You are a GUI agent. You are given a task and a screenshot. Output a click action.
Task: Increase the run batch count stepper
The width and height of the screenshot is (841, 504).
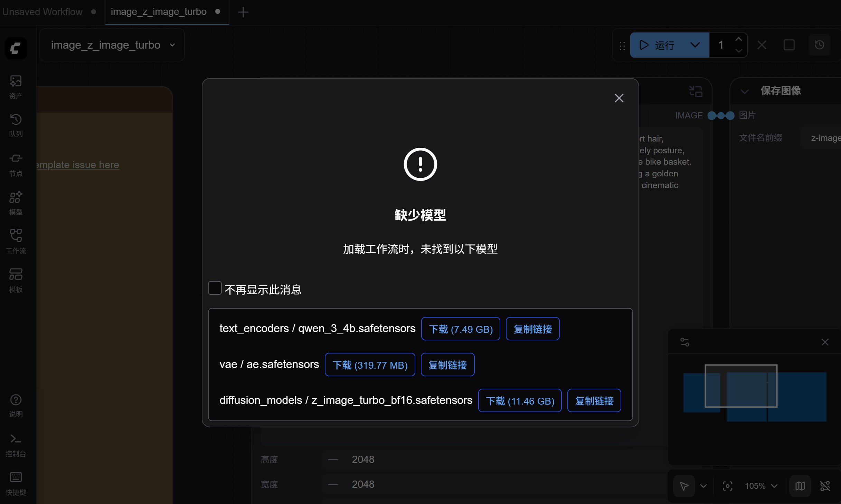(x=738, y=39)
